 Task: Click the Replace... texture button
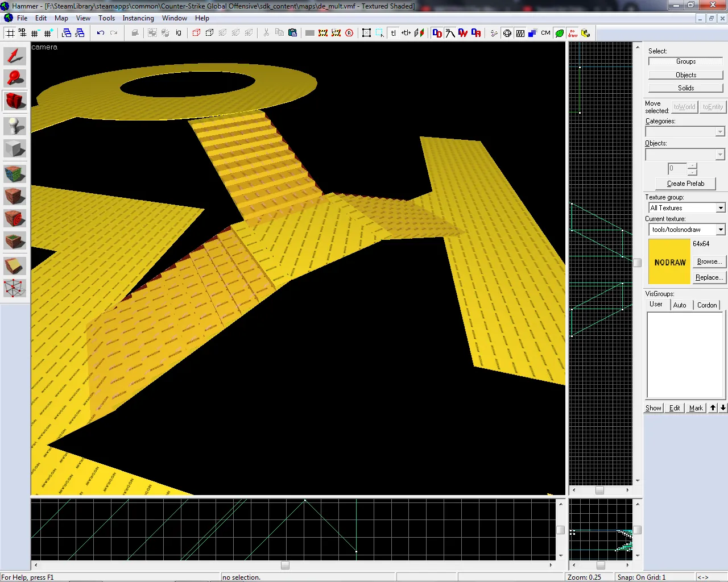(709, 277)
